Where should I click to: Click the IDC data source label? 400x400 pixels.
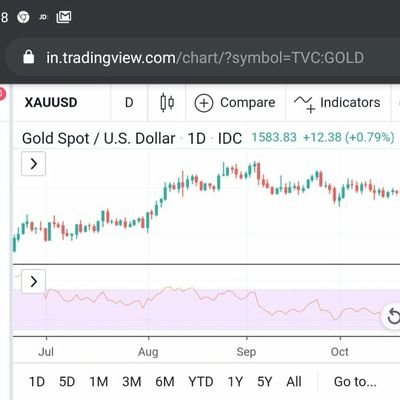click(x=230, y=138)
